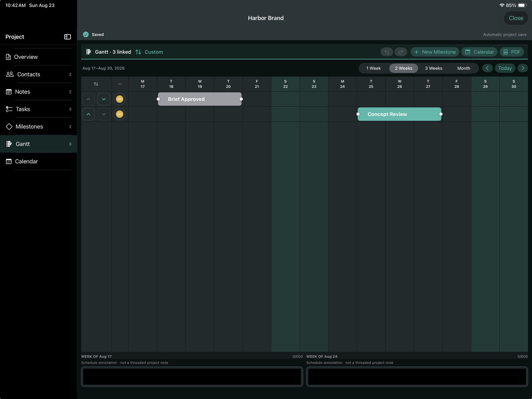Select the 2 Weeks view

pos(404,68)
